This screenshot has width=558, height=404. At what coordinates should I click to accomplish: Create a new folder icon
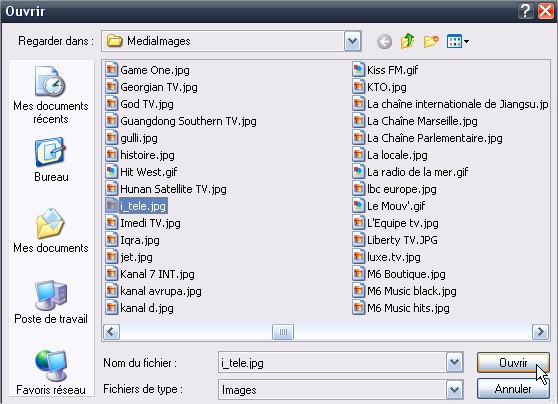431,41
